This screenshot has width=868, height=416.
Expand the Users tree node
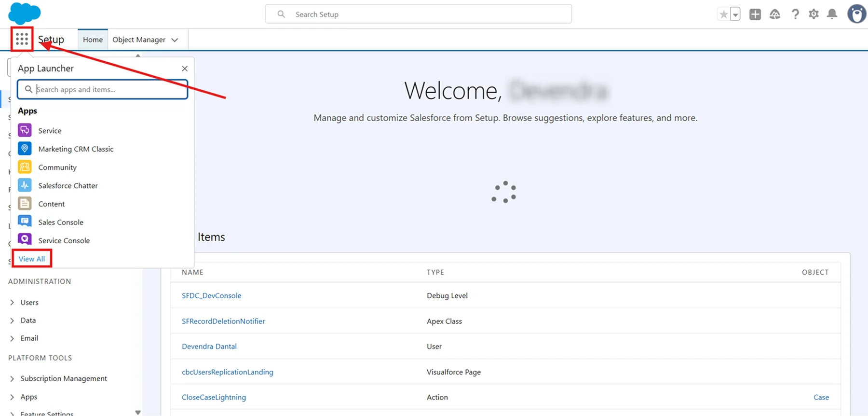click(12, 303)
